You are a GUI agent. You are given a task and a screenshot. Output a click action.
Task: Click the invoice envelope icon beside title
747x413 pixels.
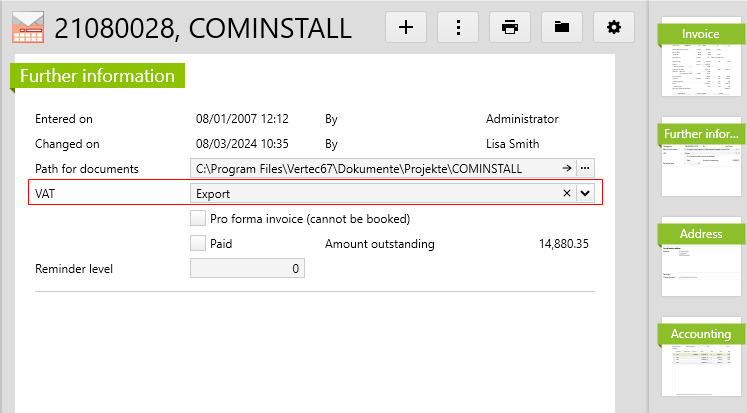[x=28, y=28]
